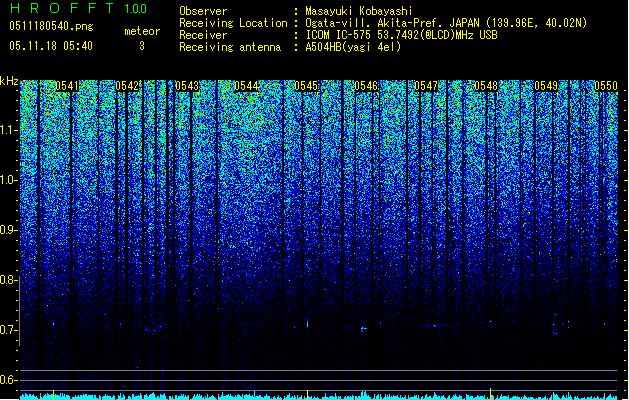Click the 0541 time marker

(67, 86)
